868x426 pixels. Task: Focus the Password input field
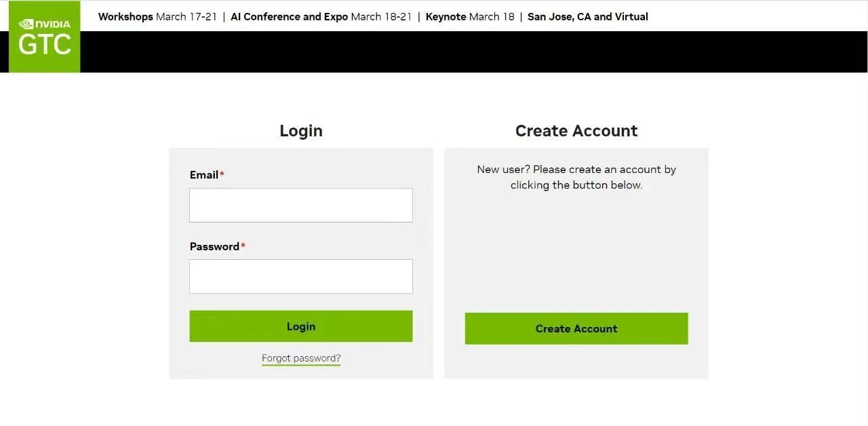301,276
